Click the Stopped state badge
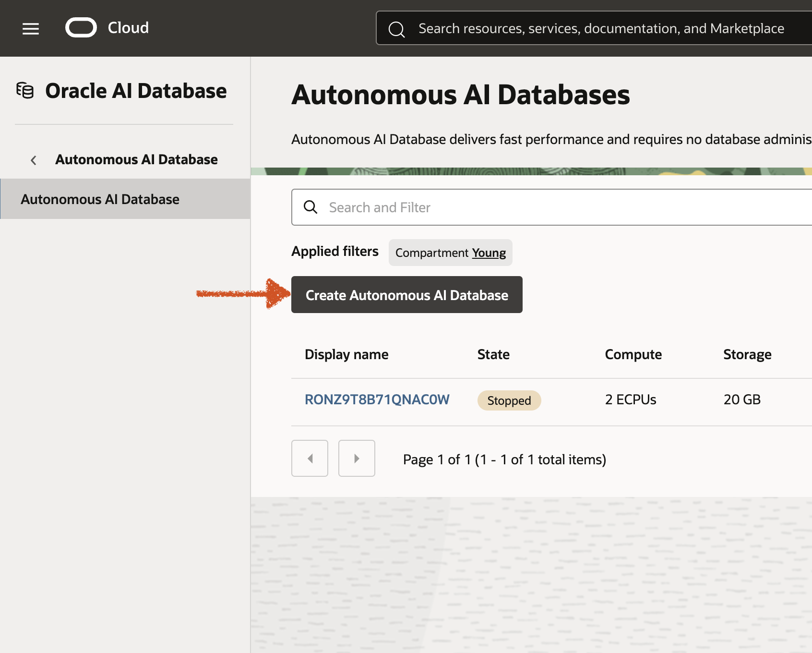Image resolution: width=812 pixels, height=653 pixels. [x=509, y=400]
